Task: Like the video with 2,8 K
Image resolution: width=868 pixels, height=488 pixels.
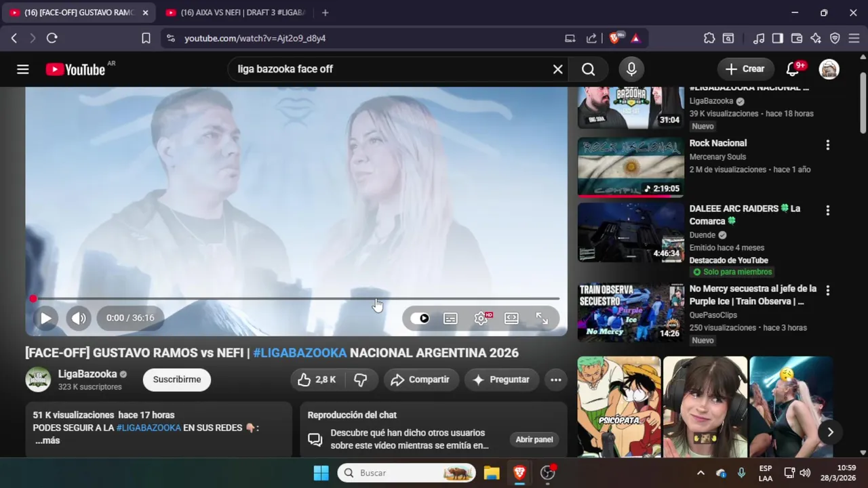Action: click(x=317, y=380)
